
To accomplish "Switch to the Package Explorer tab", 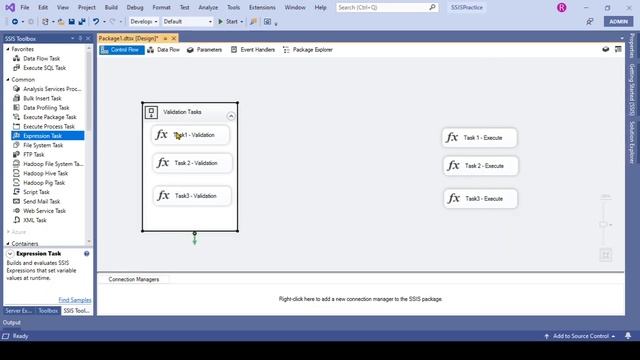I will pyautogui.click(x=308, y=49).
